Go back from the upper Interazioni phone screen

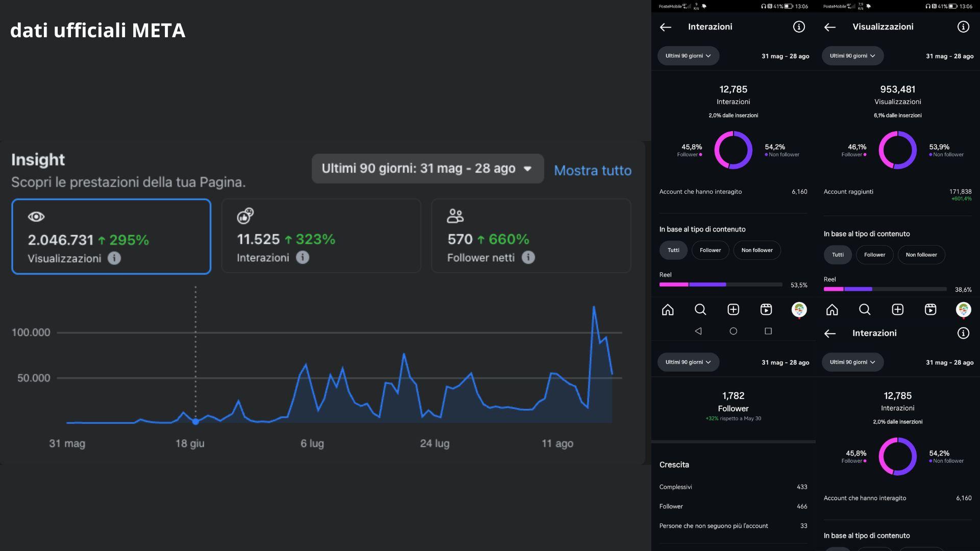click(666, 27)
